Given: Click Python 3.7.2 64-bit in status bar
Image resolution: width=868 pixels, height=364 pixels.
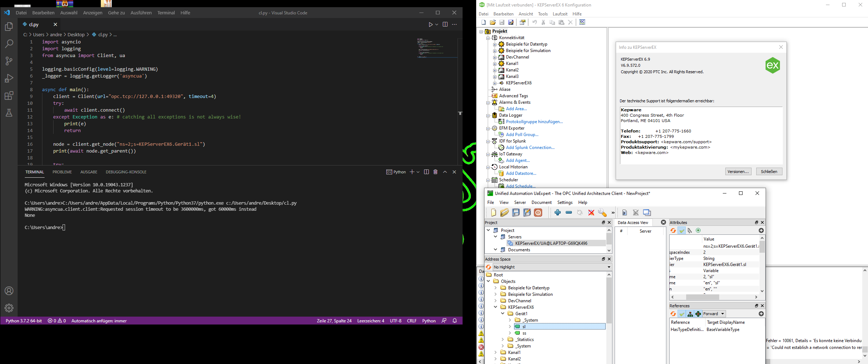Looking at the screenshot, I should (x=24, y=321).
